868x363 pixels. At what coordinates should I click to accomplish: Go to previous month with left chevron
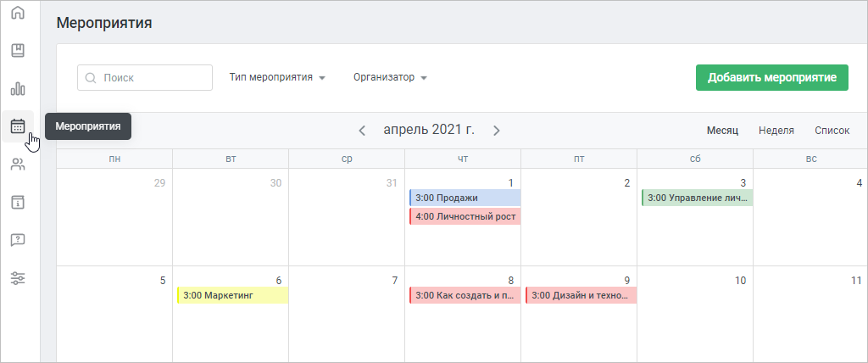[362, 131]
